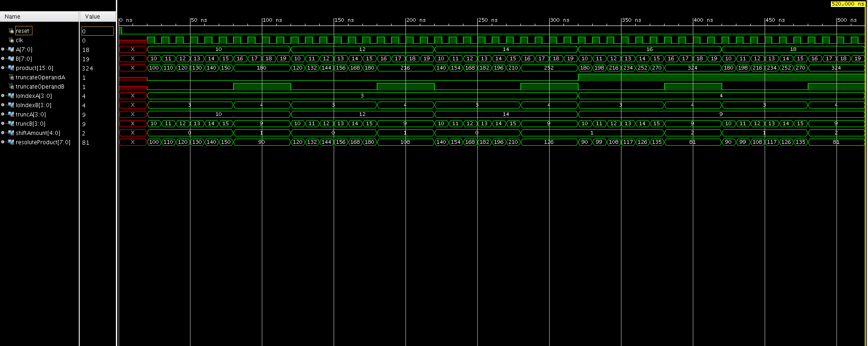Expand the A[7:0] bus signal
Screen dimensions: 868x346
(x=3, y=49)
